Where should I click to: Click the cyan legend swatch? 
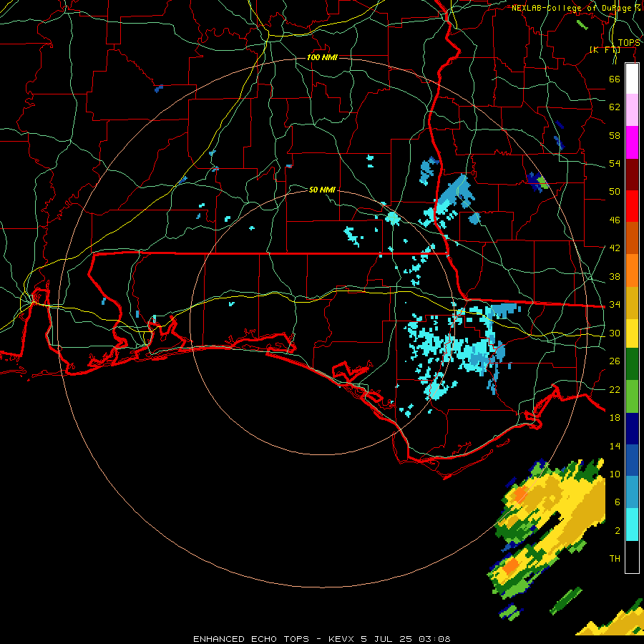click(x=632, y=525)
